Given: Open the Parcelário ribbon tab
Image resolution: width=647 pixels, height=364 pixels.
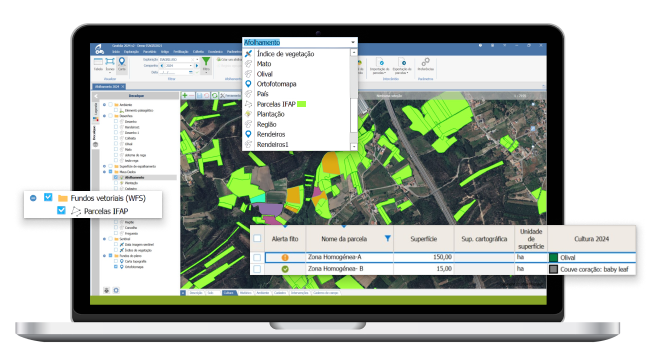Looking at the screenshot, I should 149,52.
